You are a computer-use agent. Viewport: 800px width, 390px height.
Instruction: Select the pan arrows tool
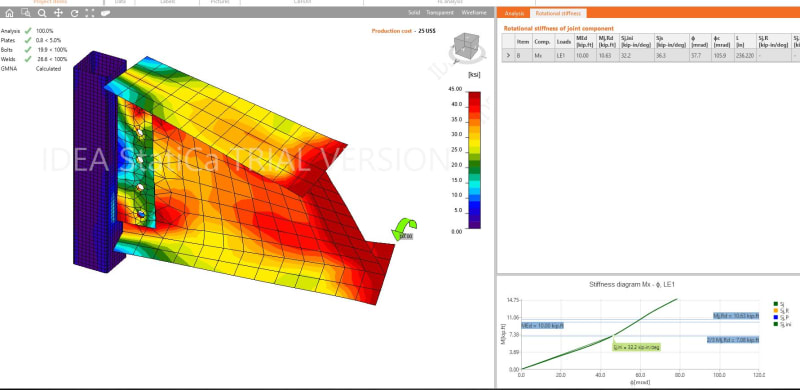[58, 13]
